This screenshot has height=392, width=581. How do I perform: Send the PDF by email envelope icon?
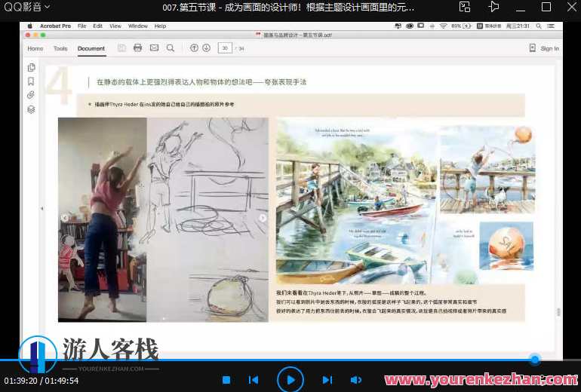(154, 48)
